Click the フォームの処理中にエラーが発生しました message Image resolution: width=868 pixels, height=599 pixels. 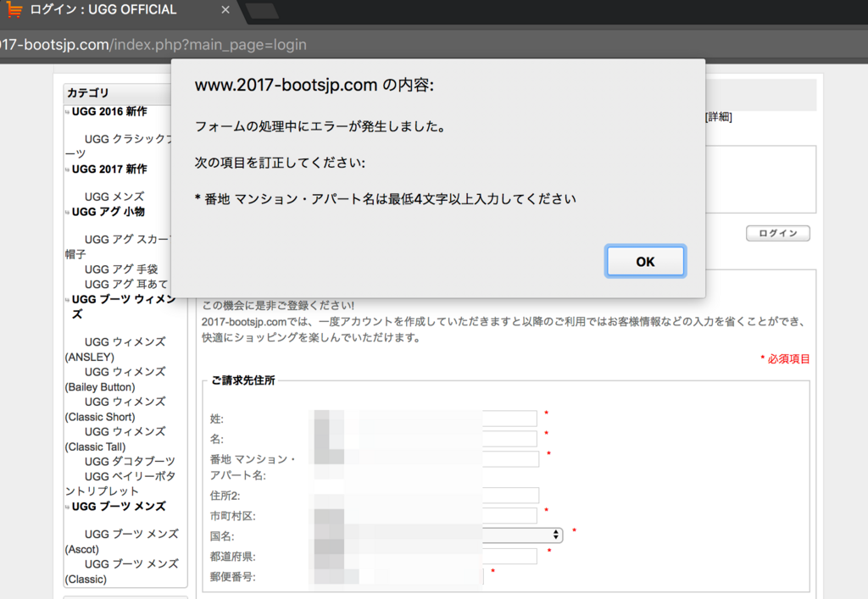(320, 126)
